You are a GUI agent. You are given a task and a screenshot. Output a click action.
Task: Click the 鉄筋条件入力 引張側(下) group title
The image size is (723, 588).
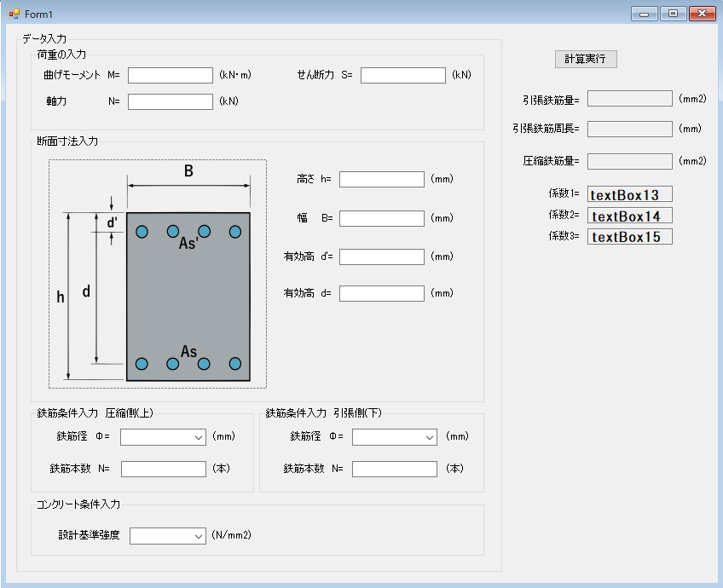coord(324,413)
